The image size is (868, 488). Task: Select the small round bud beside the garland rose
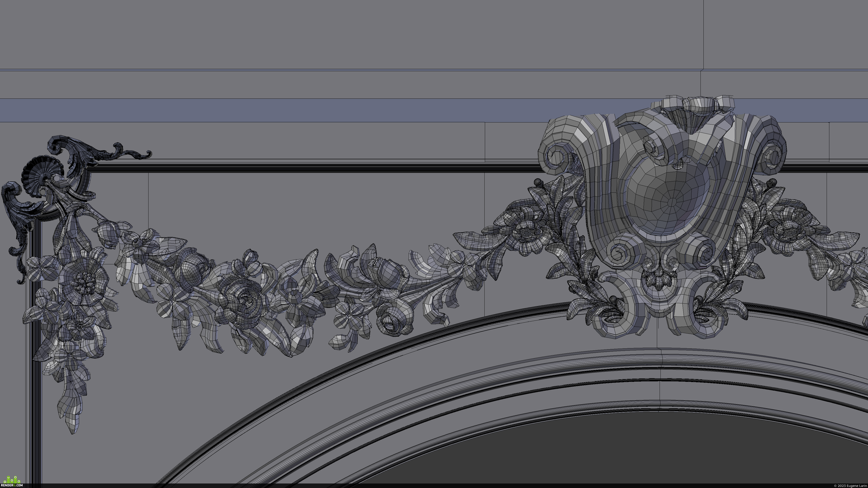coord(250,257)
